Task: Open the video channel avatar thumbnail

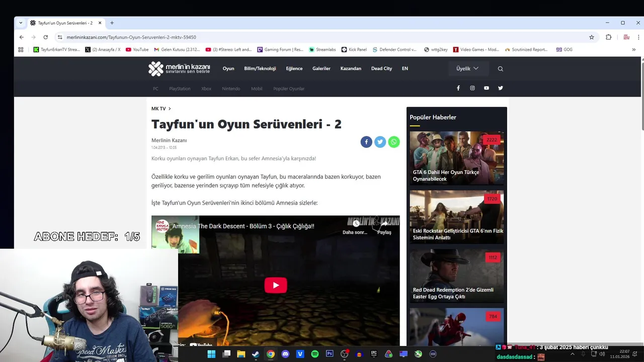Action: (162, 226)
